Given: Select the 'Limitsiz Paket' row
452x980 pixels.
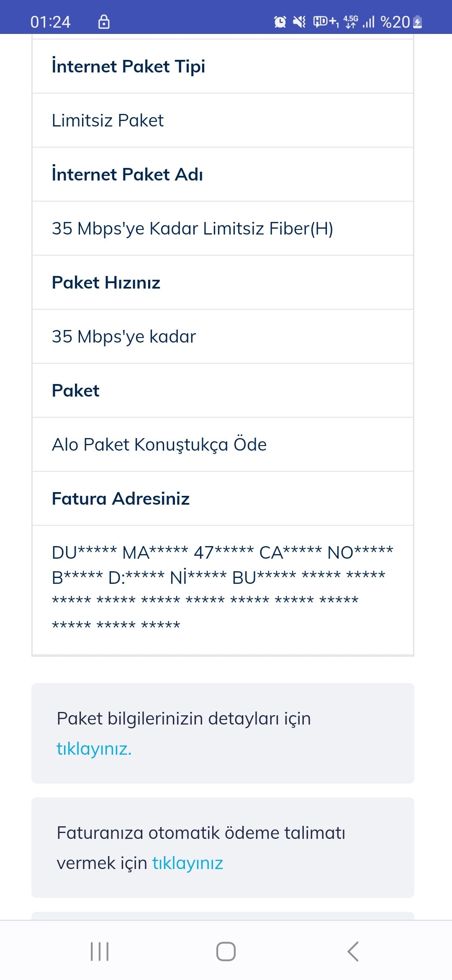Looking at the screenshot, I should (223, 120).
